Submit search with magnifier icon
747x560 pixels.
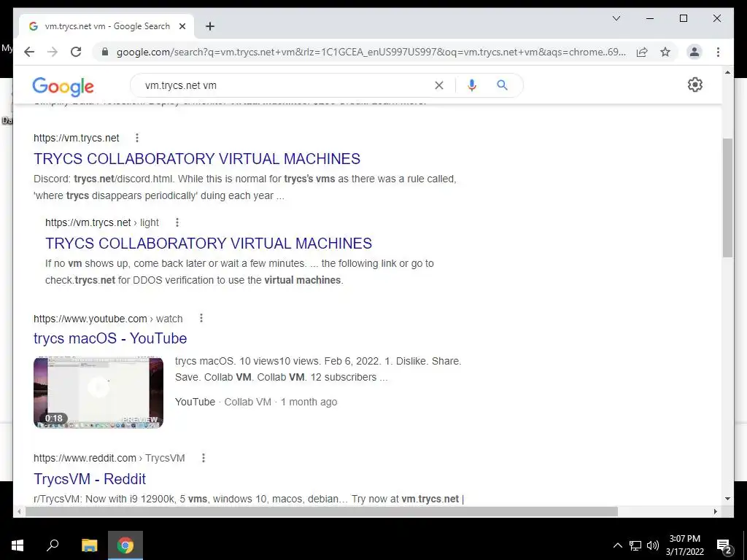[502, 85]
